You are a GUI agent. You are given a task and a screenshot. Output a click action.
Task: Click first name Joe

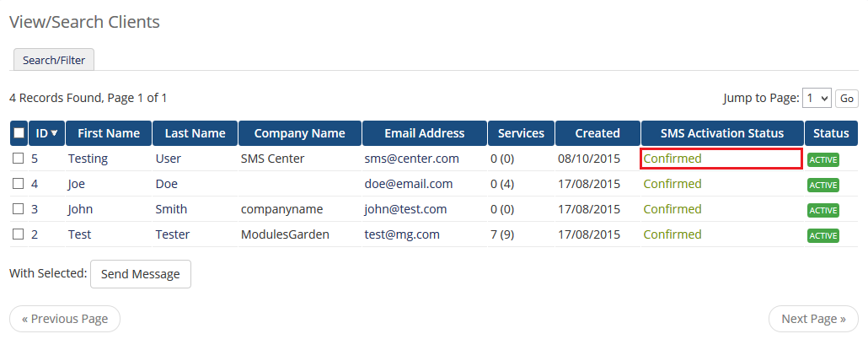(x=77, y=184)
